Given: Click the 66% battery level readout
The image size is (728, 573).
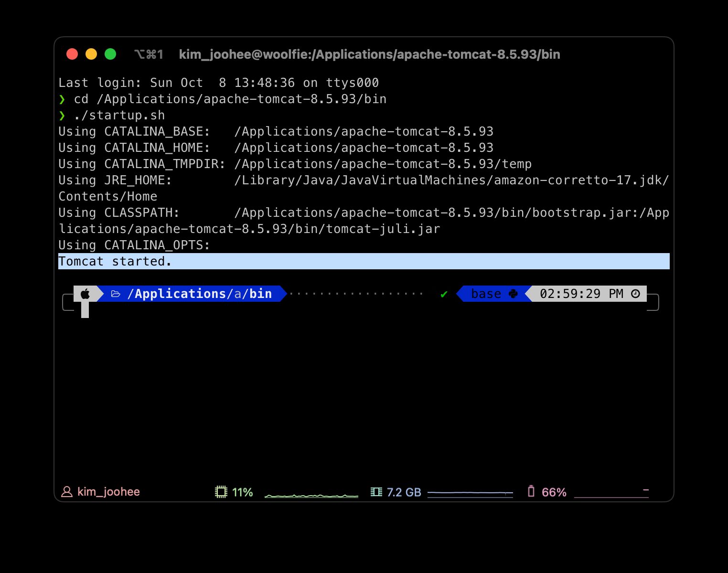Looking at the screenshot, I should click(554, 492).
